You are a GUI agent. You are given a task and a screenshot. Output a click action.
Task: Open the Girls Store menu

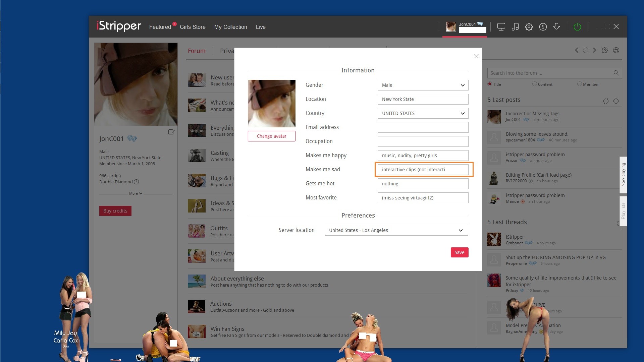click(x=193, y=27)
